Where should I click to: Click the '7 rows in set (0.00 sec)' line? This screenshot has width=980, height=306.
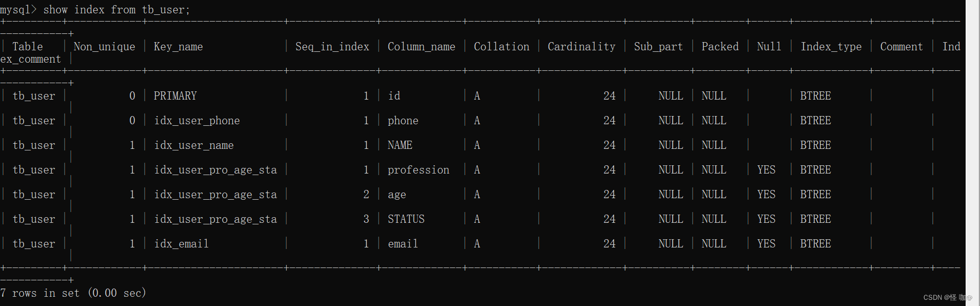tap(73, 293)
